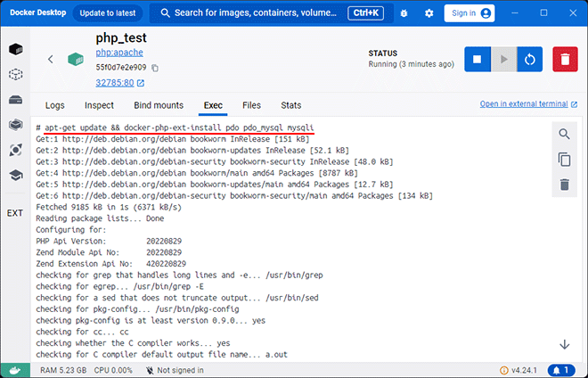The height and width of the screenshot is (378, 588).
Task: Open Troubleshoot bug icon in header
Action: pos(404,13)
